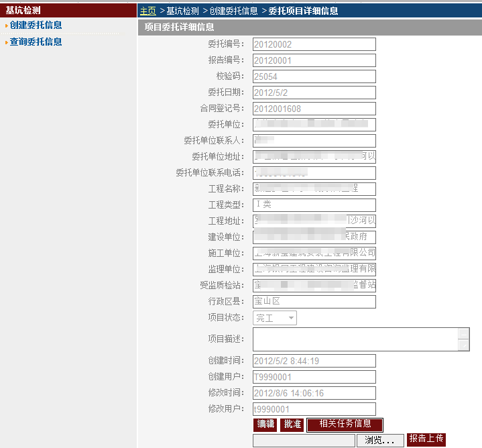This screenshot has width=482, height=448.
Task: Go to 主页 via breadcrumb link
Action: (148, 11)
